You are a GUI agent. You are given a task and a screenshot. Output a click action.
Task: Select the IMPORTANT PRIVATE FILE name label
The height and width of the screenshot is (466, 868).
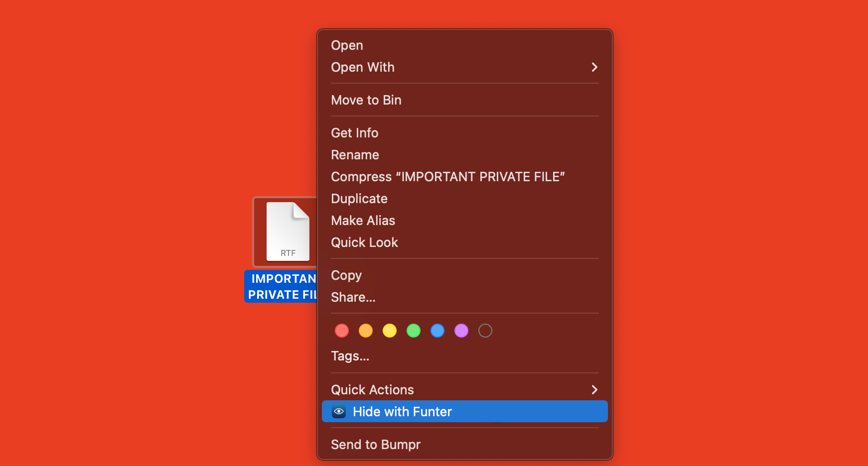point(283,286)
